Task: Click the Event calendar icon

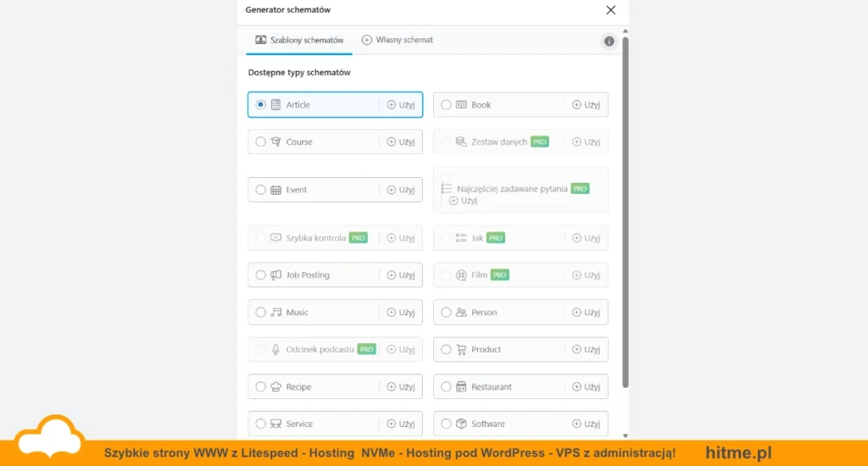Action: tap(275, 190)
